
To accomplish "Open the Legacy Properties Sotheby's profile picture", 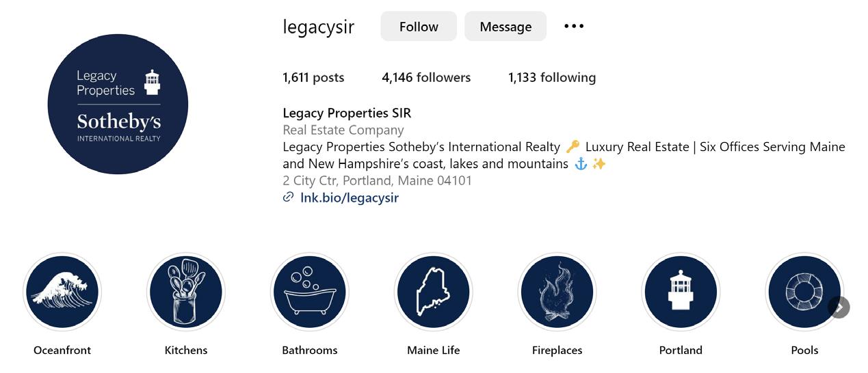I will pyautogui.click(x=118, y=104).
